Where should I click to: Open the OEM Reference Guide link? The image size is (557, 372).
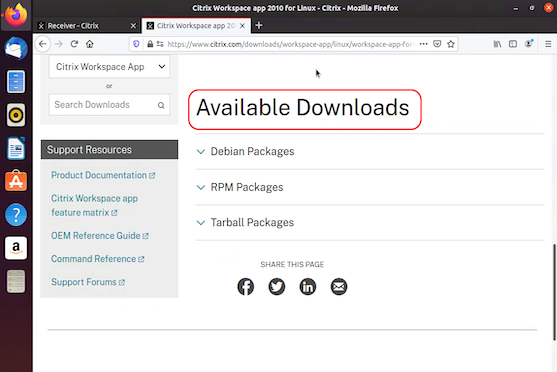[100, 236]
